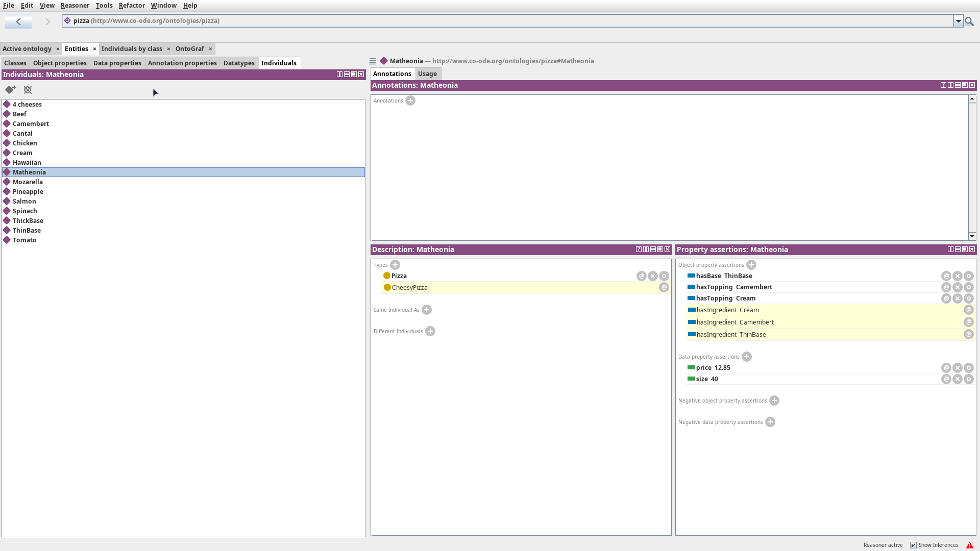This screenshot has width=980, height=551.
Task: Click the search magnifier icon
Action: coord(969,21)
